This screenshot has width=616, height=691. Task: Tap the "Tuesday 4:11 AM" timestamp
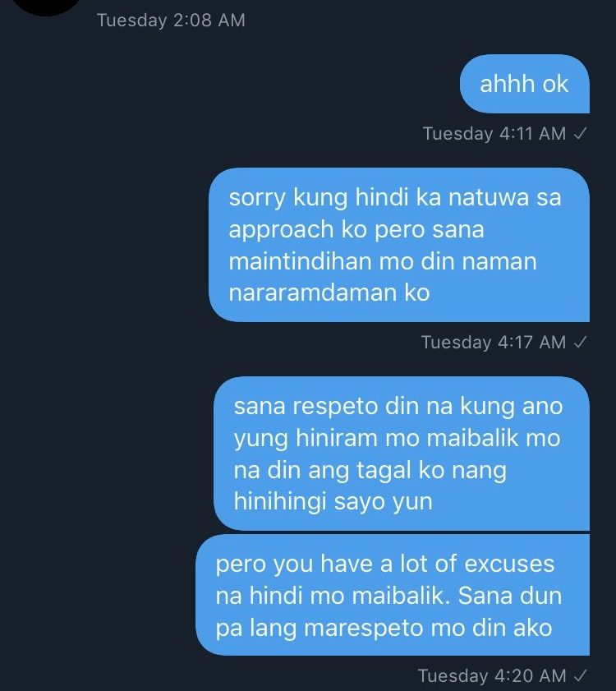494,134
